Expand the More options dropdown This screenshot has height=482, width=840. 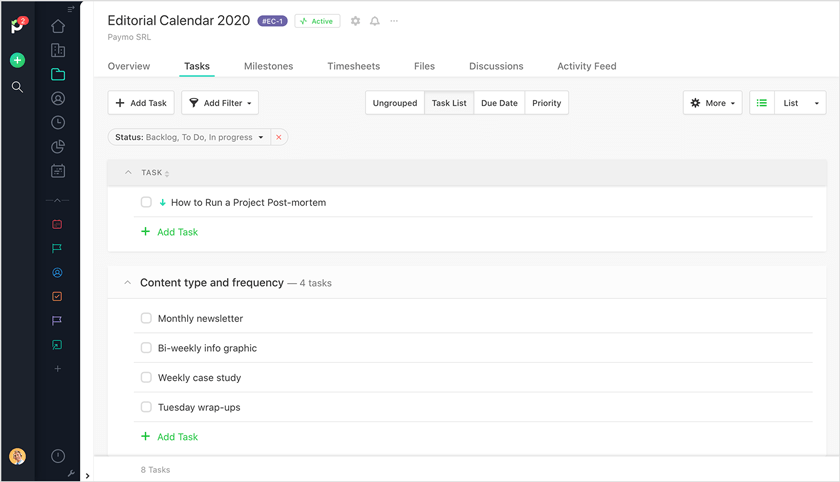pos(713,103)
